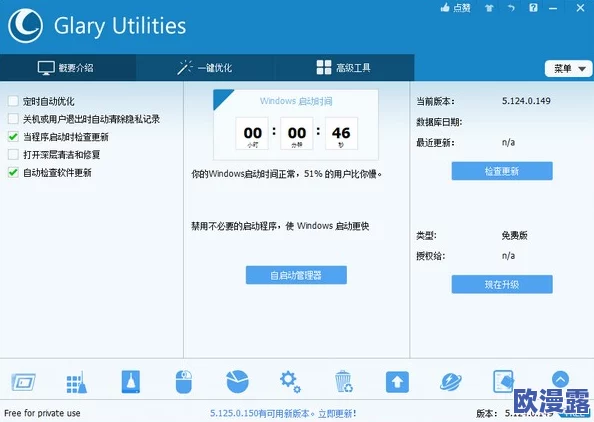Image resolution: width=594 pixels, height=422 pixels.
Task: Click the 免费版 license type text
Action: (x=514, y=236)
